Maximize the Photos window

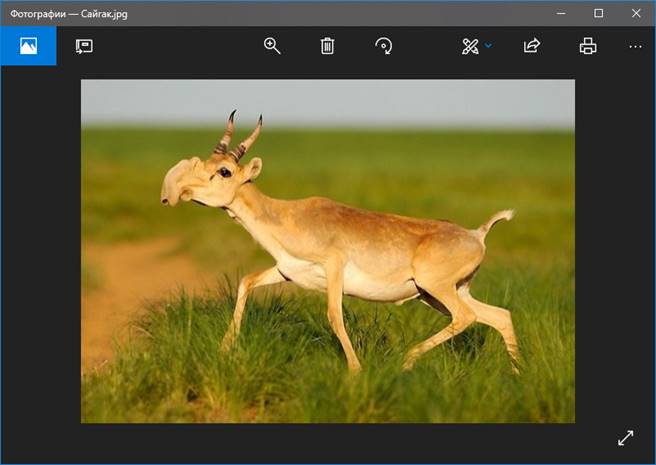pos(599,13)
